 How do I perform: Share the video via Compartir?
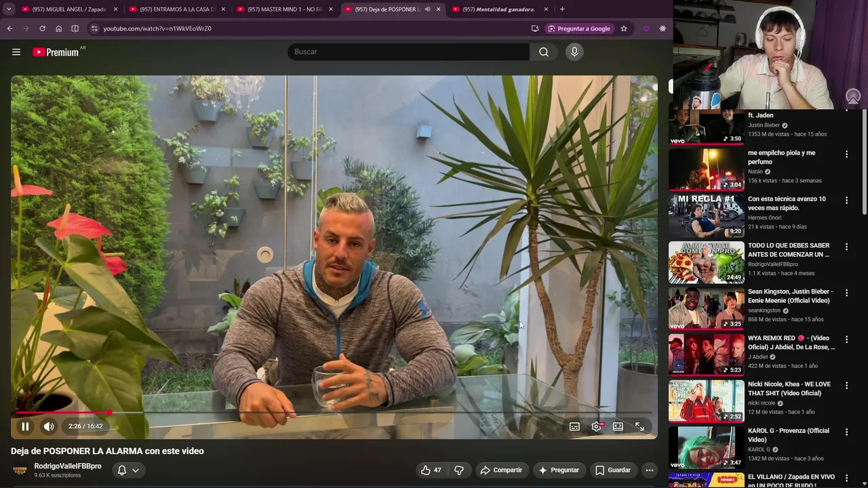click(x=501, y=470)
